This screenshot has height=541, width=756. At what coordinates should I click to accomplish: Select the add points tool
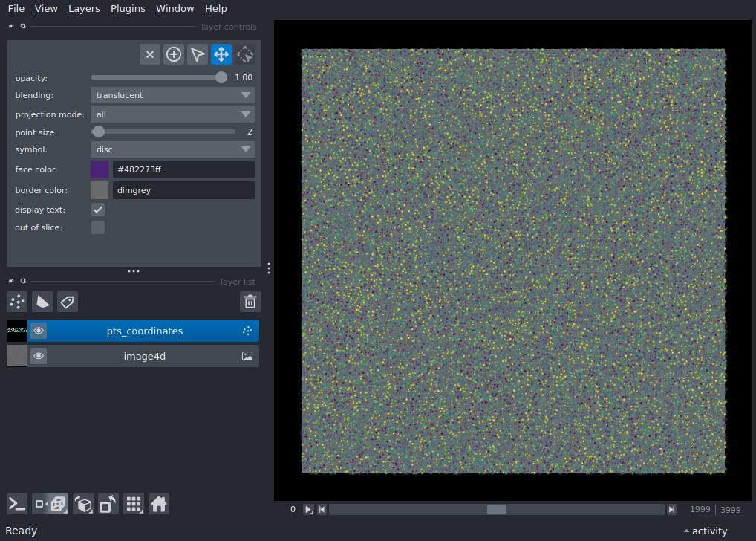(x=174, y=54)
